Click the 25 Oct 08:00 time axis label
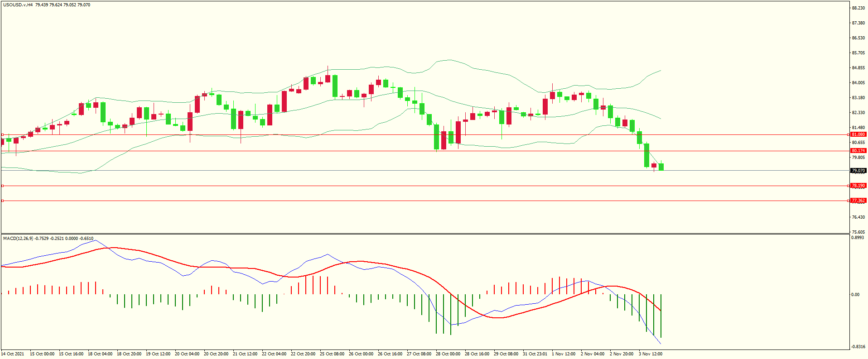The image size is (868, 359). [332, 354]
